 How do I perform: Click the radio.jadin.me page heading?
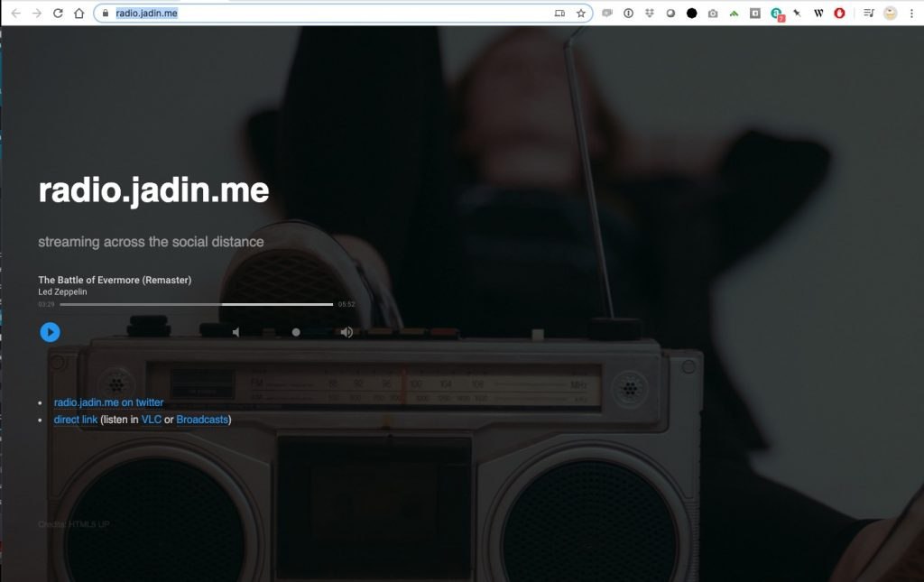tap(153, 190)
